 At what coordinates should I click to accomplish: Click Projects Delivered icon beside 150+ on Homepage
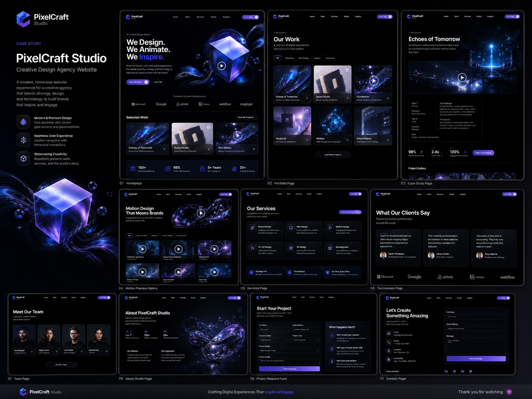[x=133, y=169]
